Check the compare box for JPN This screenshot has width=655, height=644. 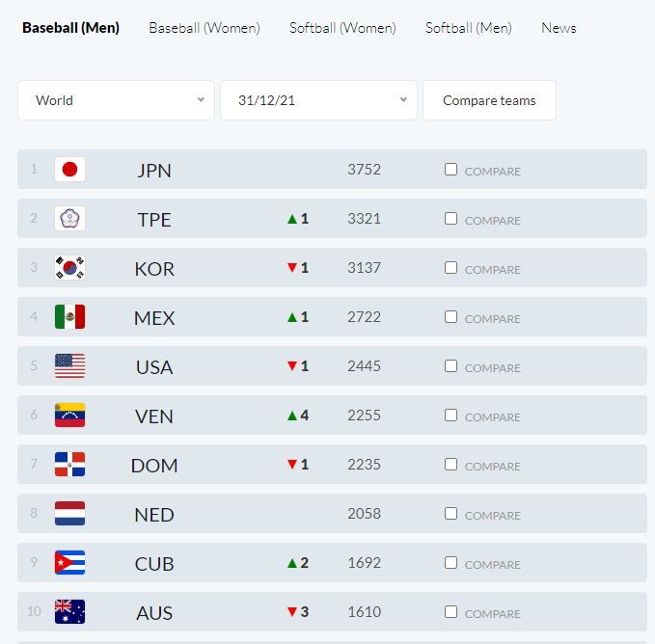450,170
